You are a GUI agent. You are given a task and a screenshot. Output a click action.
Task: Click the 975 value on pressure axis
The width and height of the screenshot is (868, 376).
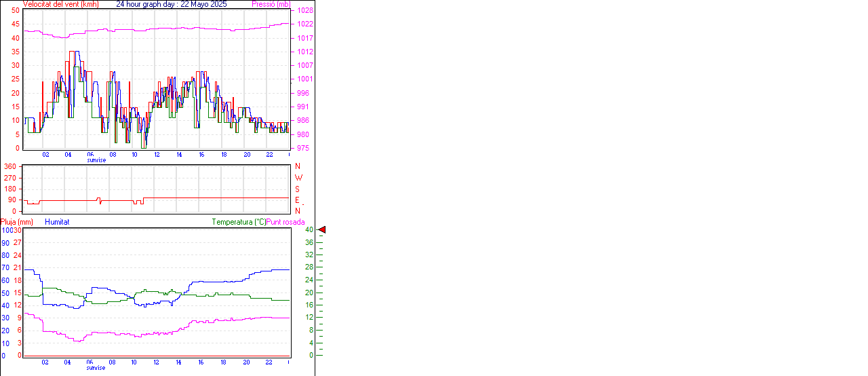coord(302,148)
